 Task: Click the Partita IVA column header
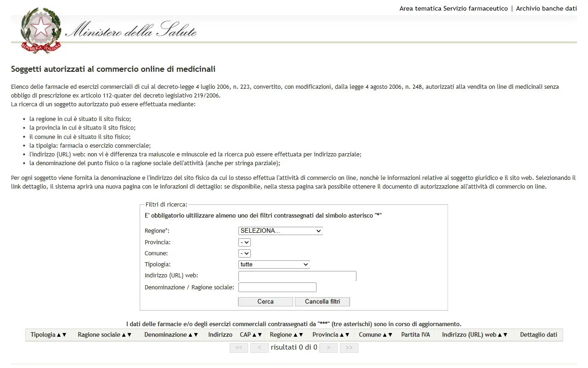tap(416, 335)
